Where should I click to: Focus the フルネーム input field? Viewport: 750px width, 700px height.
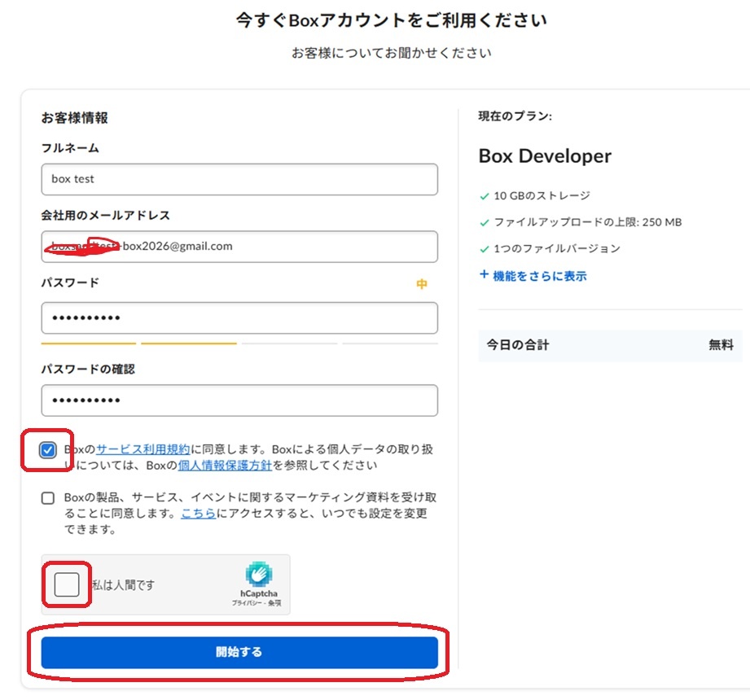239,179
